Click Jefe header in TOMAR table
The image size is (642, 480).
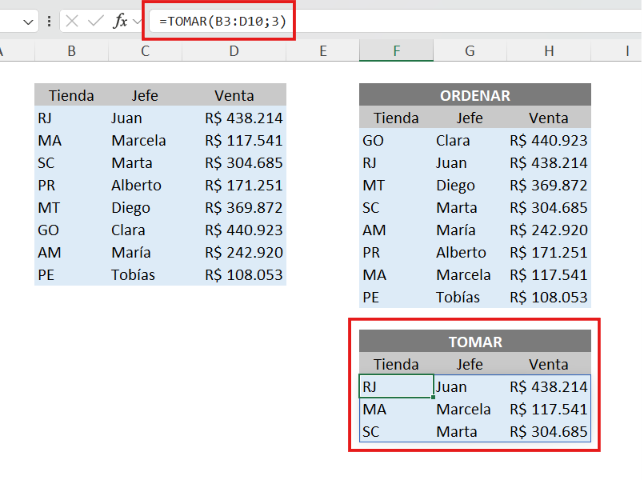(x=470, y=364)
